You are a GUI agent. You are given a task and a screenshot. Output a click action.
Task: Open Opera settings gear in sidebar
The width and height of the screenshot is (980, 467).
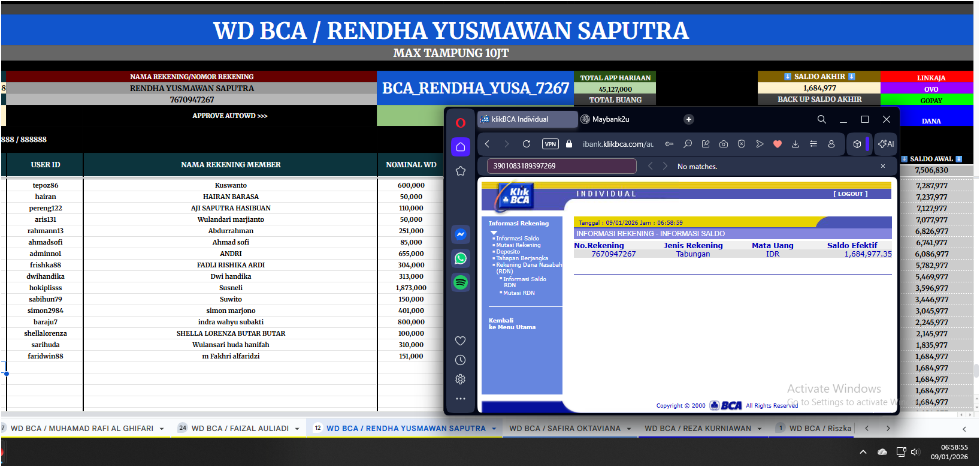click(x=461, y=379)
